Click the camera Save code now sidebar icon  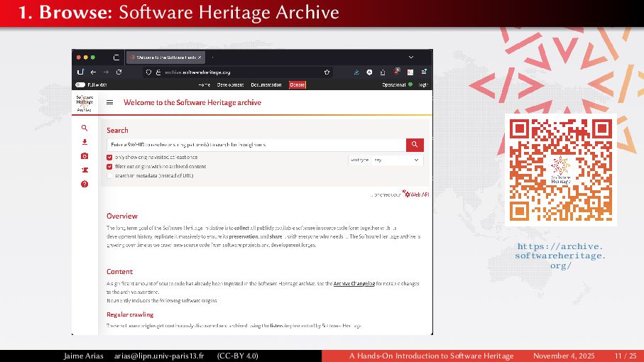click(84, 156)
